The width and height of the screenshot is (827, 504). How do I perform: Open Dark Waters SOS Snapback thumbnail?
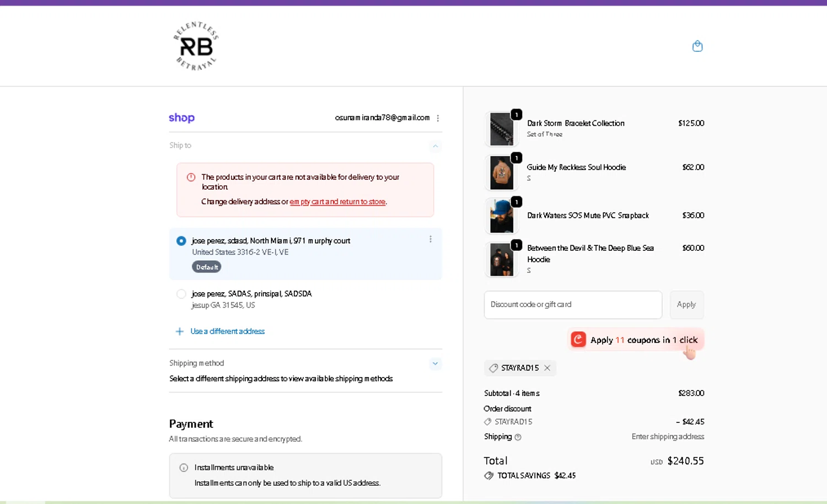(x=502, y=216)
